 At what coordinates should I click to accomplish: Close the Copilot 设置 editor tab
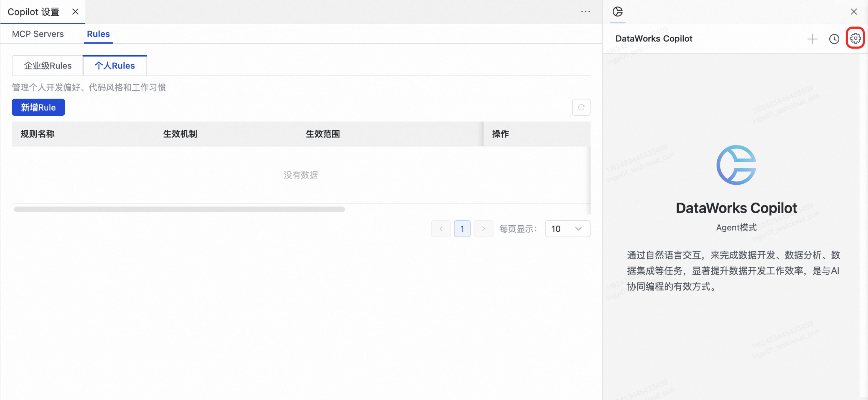75,12
